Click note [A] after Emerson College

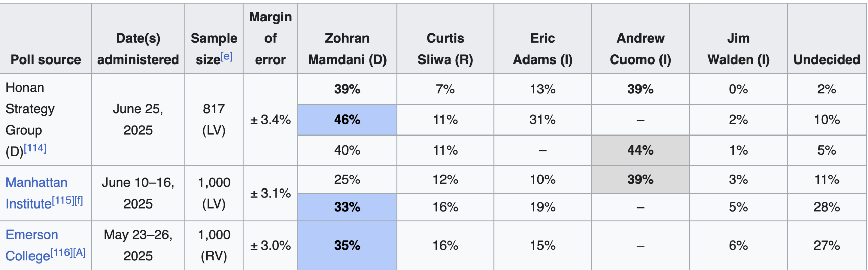tap(79, 253)
